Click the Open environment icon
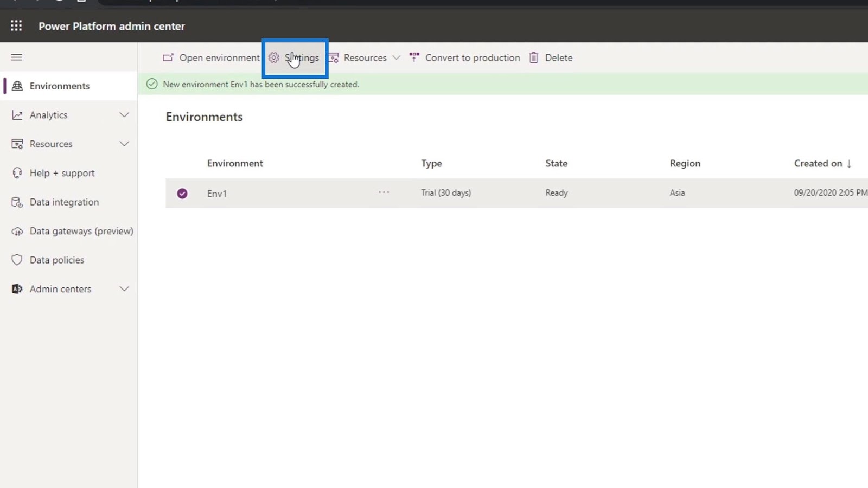Image resolution: width=868 pixels, height=488 pixels. click(x=168, y=57)
